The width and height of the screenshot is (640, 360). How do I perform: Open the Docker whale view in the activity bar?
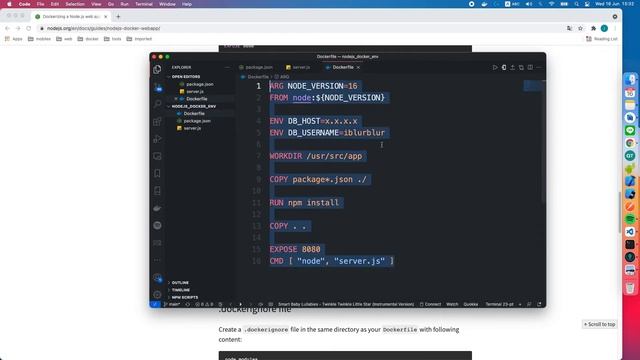point(157,208)
